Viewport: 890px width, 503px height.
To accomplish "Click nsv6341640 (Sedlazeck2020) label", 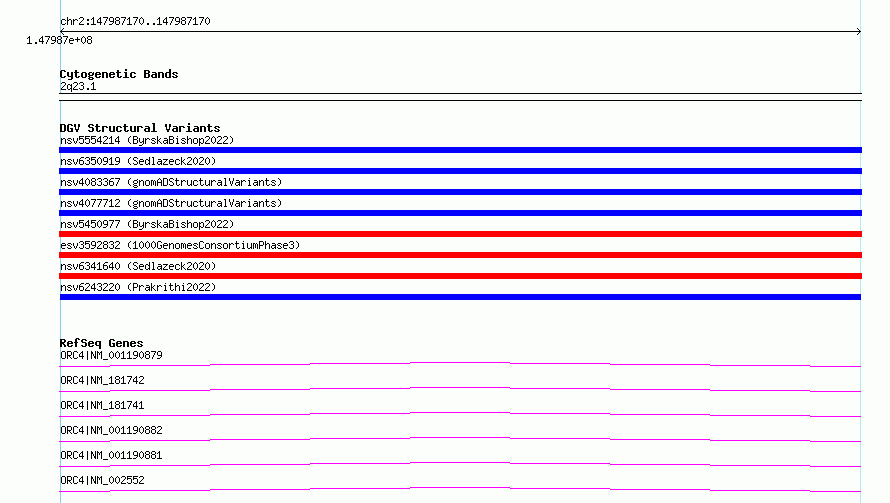I will 138,266.
